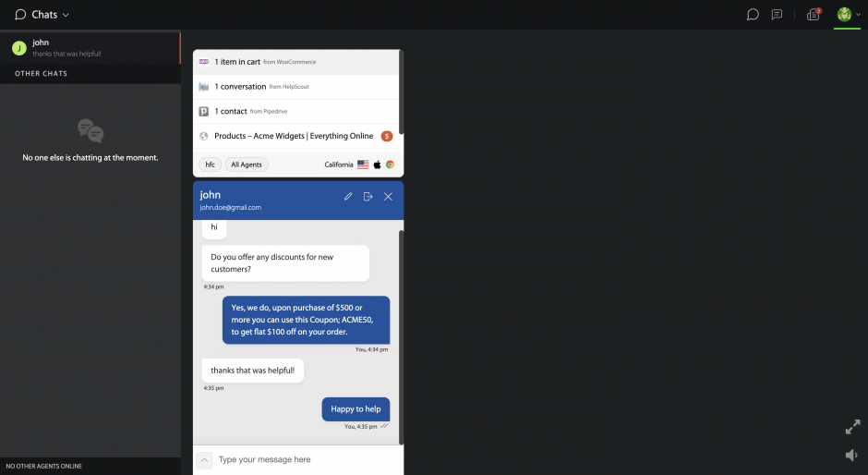This screenshot has width=868, height=475.
Task: Open 1 contact from Pipedrive
Action: pyautogui.click(x=295, y=112)
